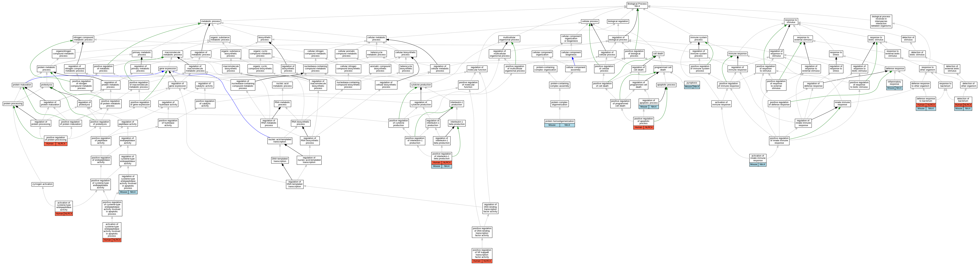The width and height of the screenshot is (980, 265).
Task: Select the 'metabolic process' node near top left
Action: pyautogui.click(x=210, y=21)
